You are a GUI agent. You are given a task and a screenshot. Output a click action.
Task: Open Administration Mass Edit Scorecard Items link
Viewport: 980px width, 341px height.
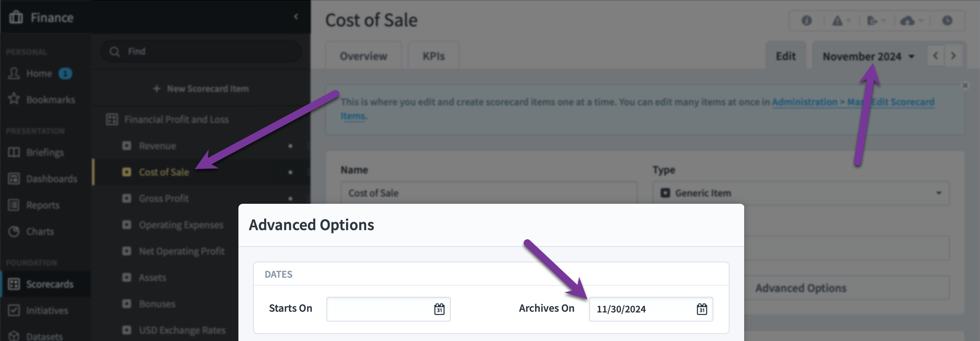click(853, 102)
